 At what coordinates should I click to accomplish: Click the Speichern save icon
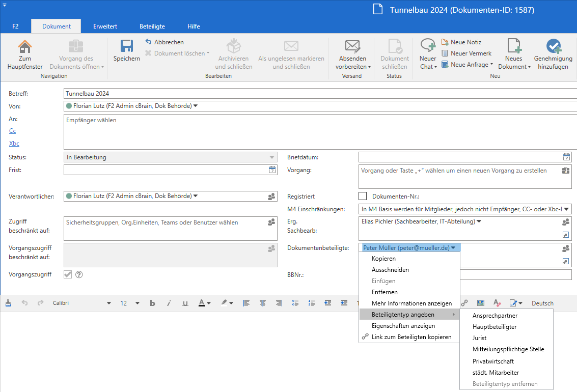pos(126,46)
